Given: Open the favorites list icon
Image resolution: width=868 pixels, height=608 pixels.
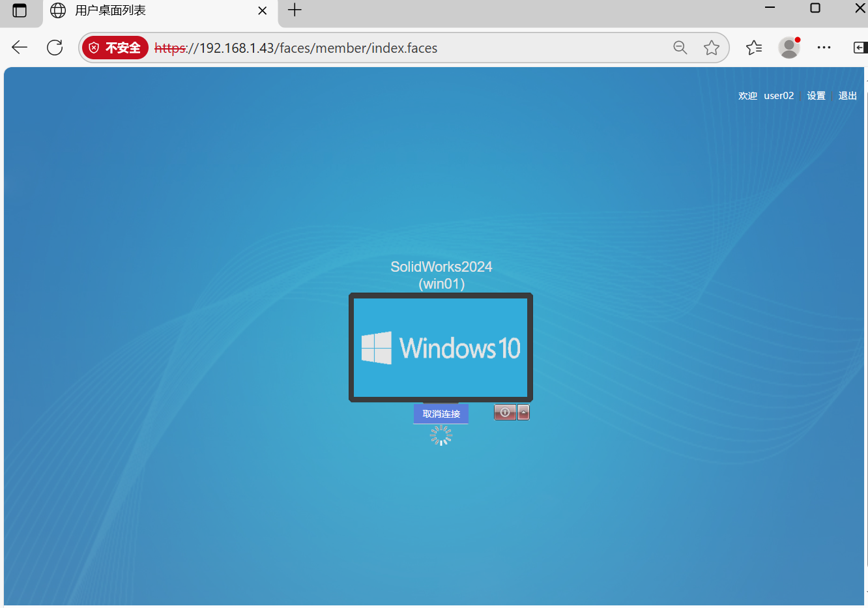Looking at the screenshot, I should [754, 48].
